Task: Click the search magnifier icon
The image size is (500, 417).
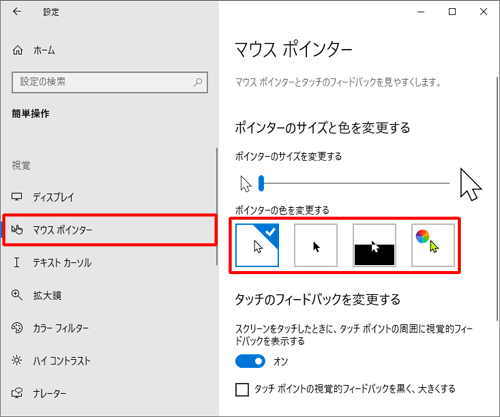Action: 198,82
